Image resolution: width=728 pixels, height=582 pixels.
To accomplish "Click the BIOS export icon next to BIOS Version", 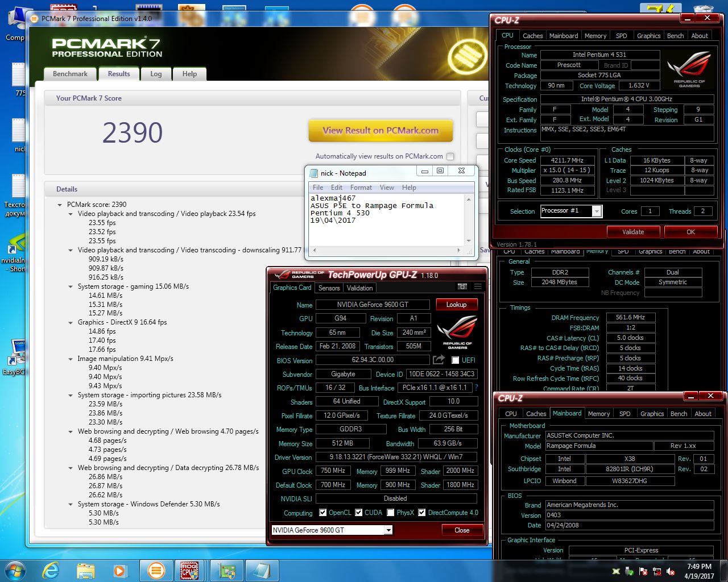I will click(439, 360).
